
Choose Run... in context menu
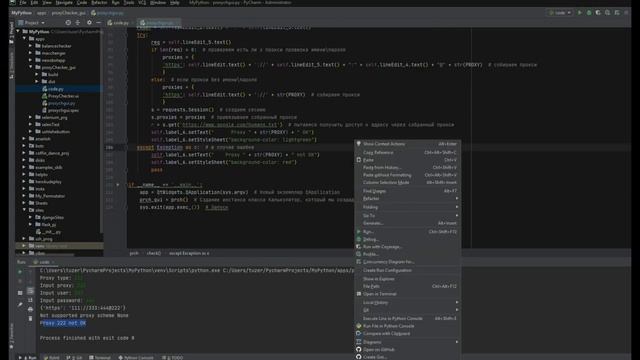pos(407,232)
